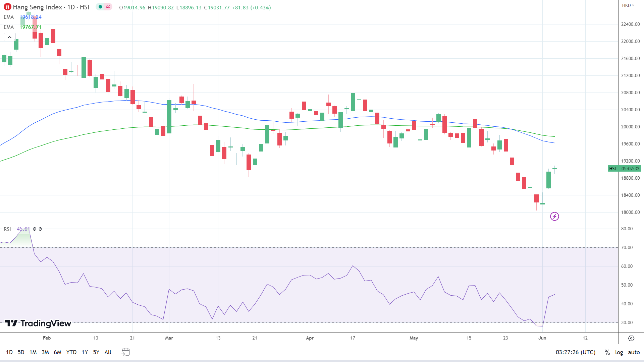Click the 5Y range button

click(96, 352)
